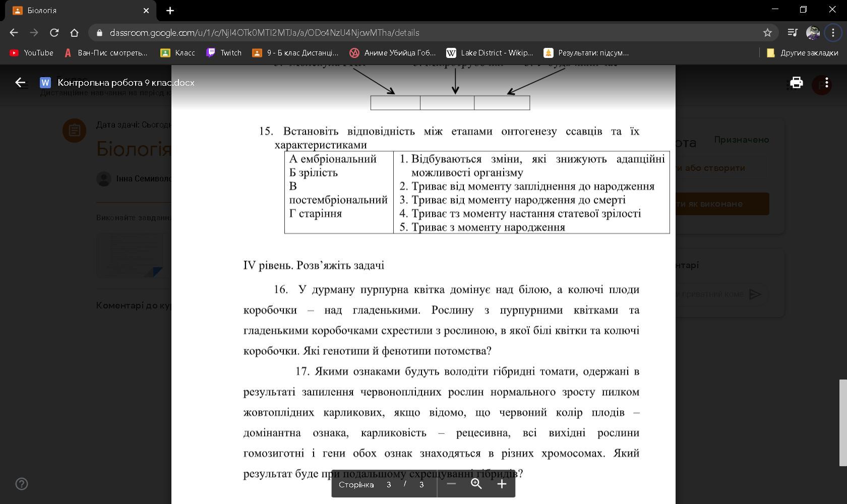Open the 9 - Б клас Дистанці bookmark
This screenshot has width=847, height=504.
(x=295, y=53)
